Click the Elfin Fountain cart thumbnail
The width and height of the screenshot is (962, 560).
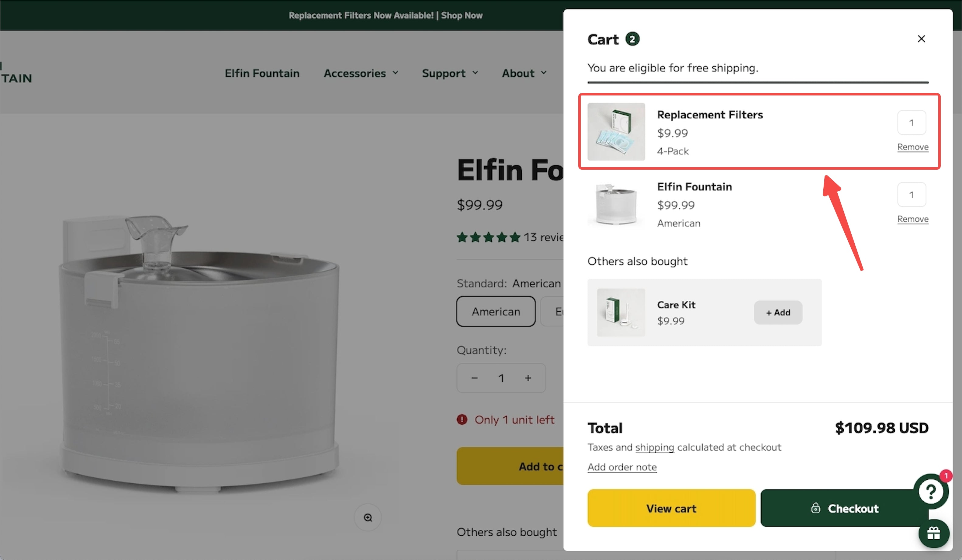tap(616, 204)
